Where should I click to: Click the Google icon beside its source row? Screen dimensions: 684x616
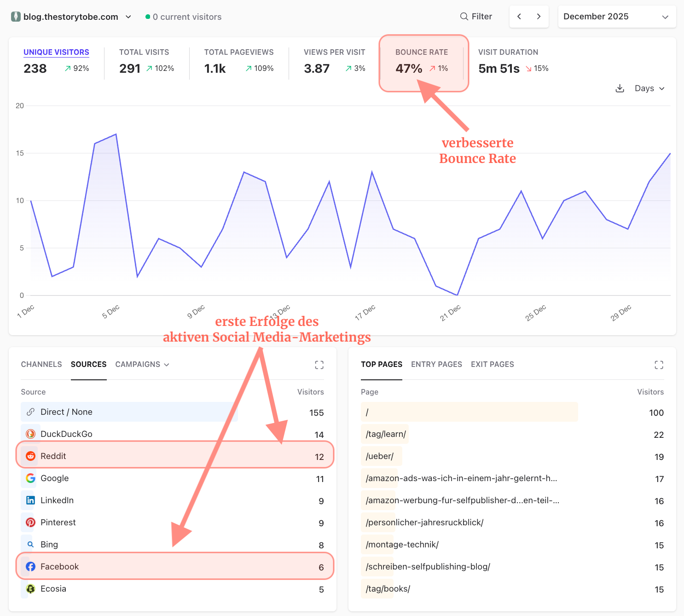[30, 478]
